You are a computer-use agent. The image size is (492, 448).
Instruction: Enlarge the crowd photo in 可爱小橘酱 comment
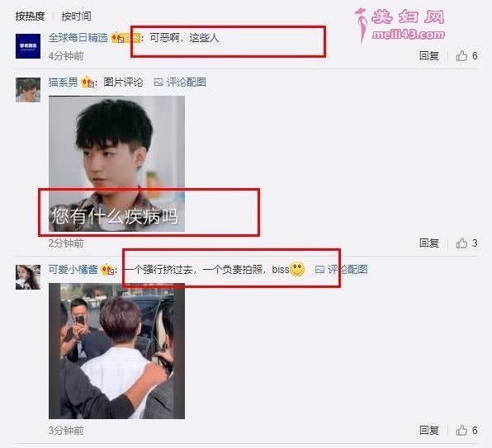[x=116, y=351]
